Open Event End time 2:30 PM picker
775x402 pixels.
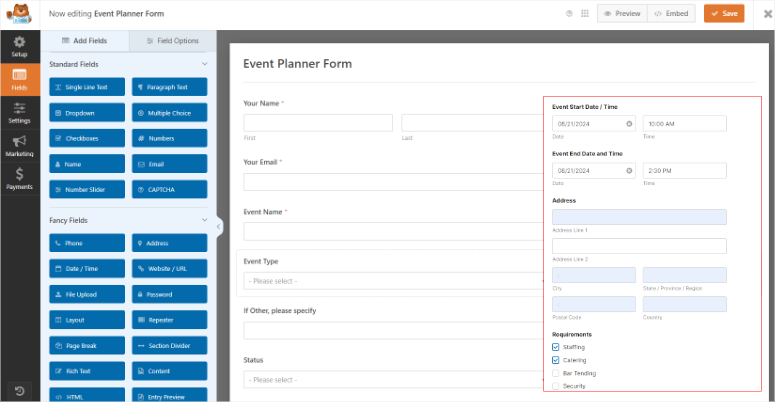click(685, 171)
